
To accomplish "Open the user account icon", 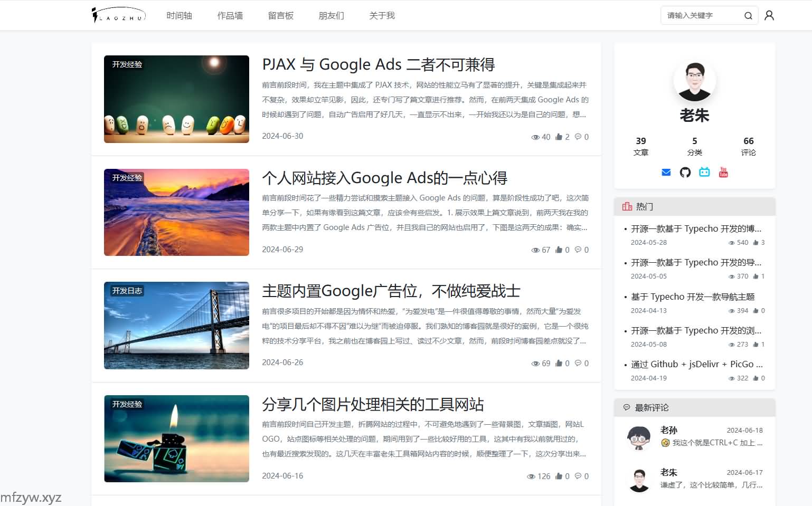I will click(769, 16).
